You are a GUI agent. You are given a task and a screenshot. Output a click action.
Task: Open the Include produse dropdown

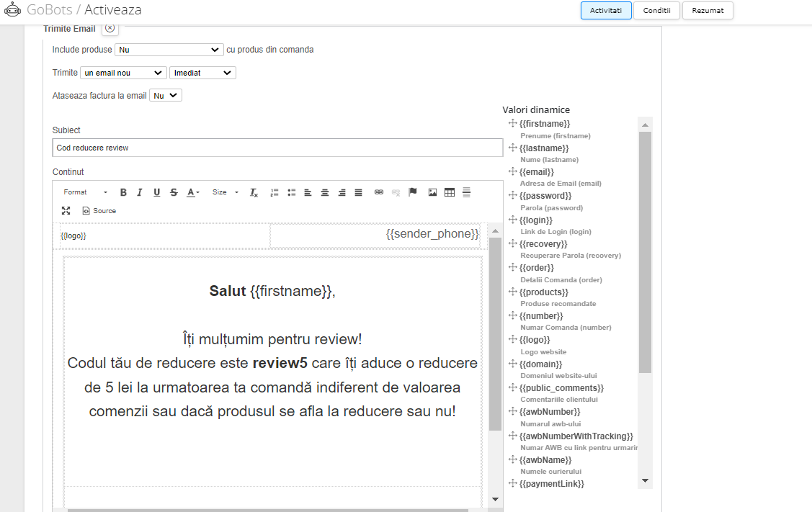pyautogui.click(x=169, y=50)
